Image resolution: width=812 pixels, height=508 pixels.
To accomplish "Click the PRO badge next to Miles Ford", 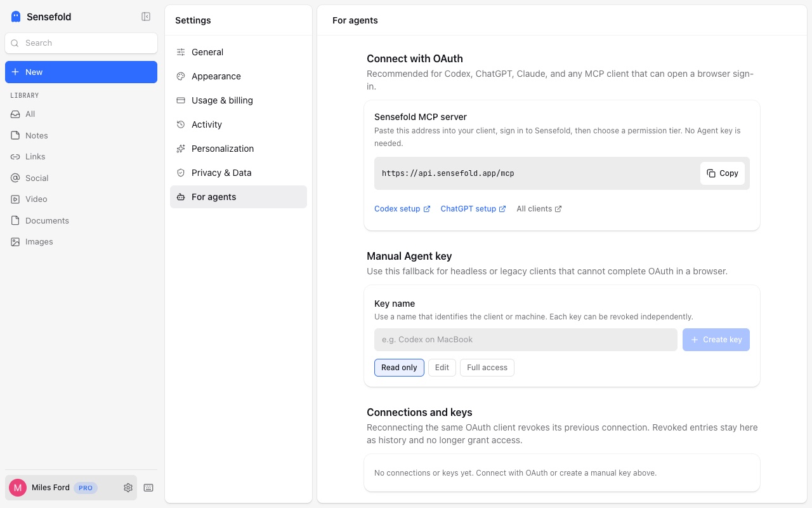I will (86, 488).
